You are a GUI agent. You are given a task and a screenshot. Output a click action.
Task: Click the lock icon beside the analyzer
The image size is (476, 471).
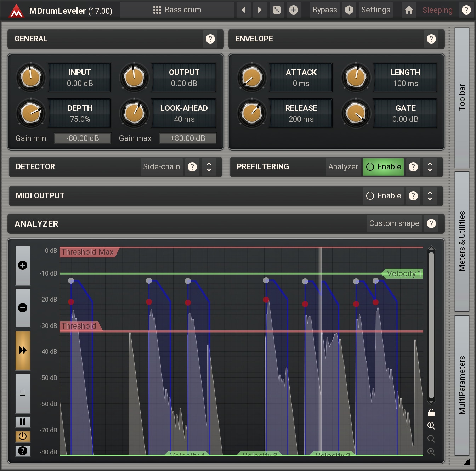431,413
